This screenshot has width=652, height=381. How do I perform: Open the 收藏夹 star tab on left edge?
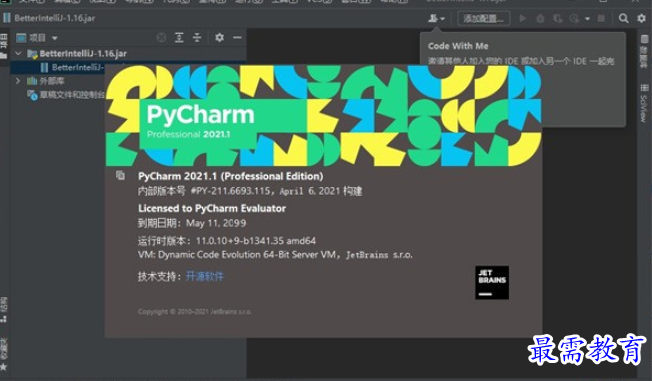4,354
